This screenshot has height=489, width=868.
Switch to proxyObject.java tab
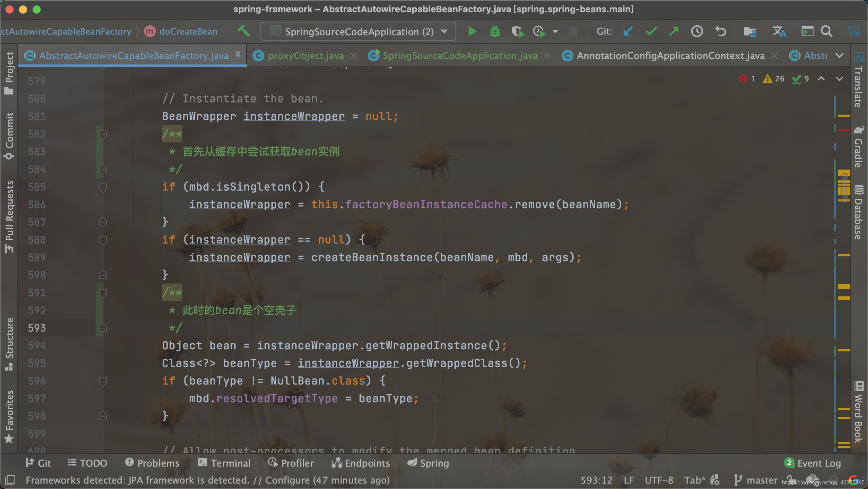tap(305, 56)
